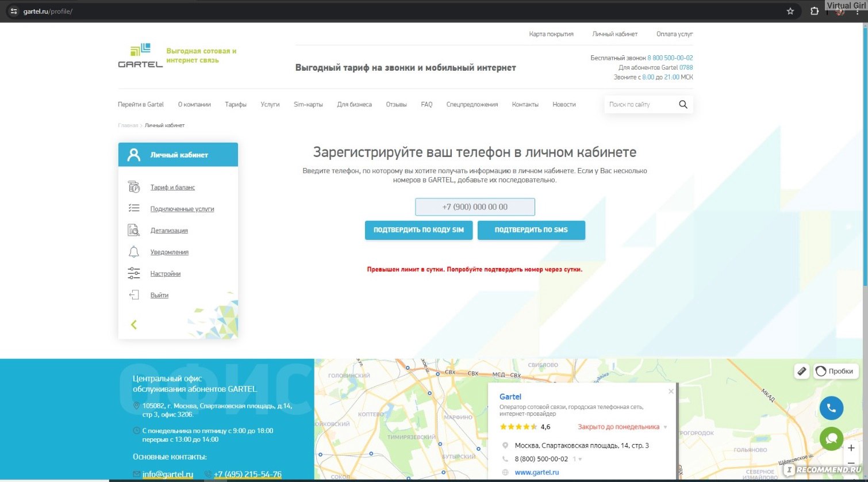Open Новости menu item
868x482 pixels.
click(564, 104)
